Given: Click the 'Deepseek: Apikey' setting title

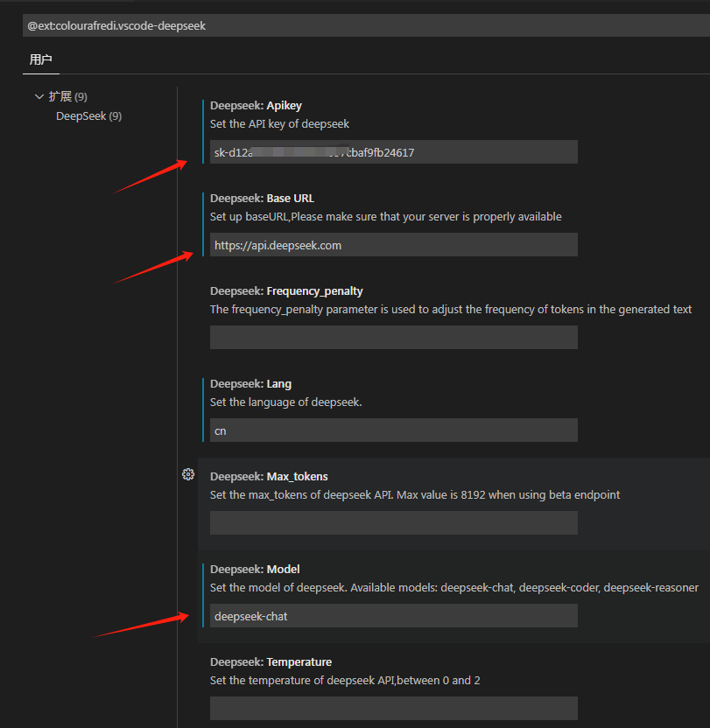Looking at the screenshot, I should click(x=256, y=106).
